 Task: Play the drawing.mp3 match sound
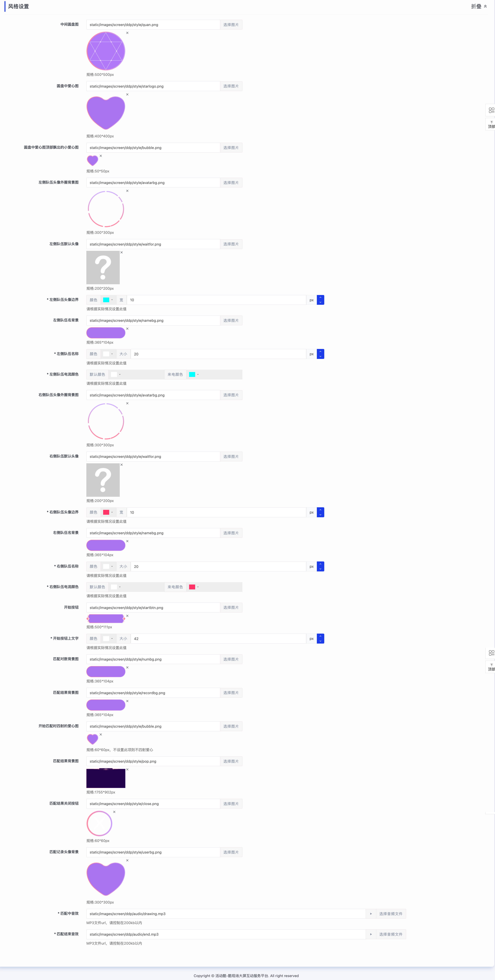coord(371,913)
